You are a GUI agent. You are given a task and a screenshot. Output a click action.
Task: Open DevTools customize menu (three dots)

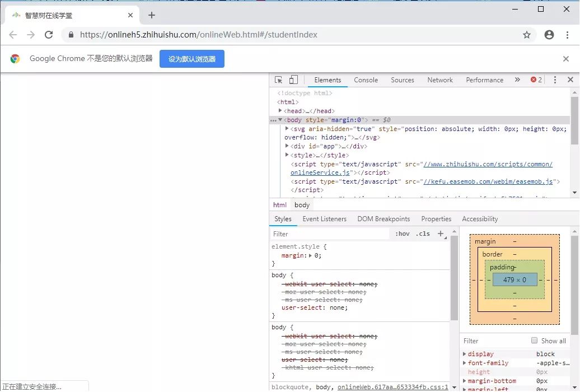point(555,80)
